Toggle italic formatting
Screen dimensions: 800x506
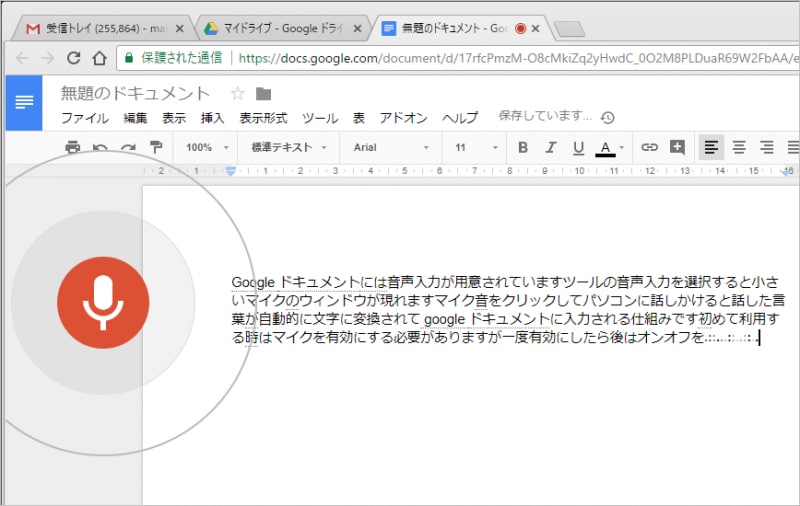tap(550, 147)
